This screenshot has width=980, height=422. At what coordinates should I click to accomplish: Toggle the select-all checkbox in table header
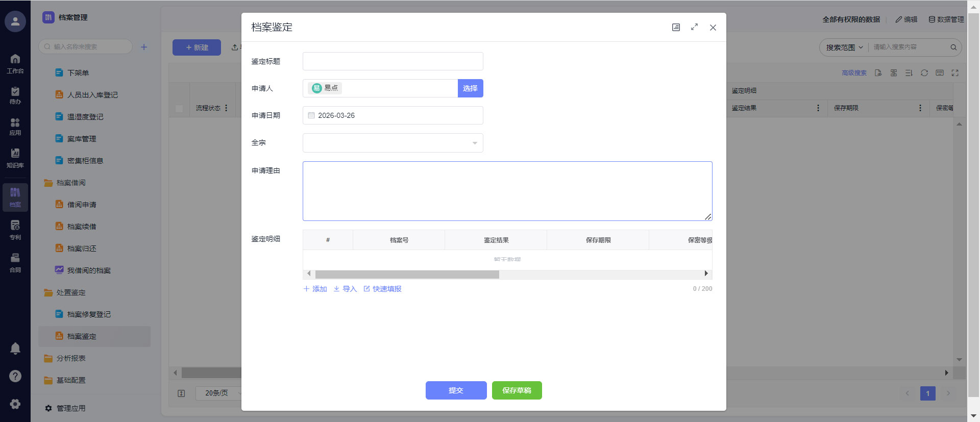tap(179, 108)
